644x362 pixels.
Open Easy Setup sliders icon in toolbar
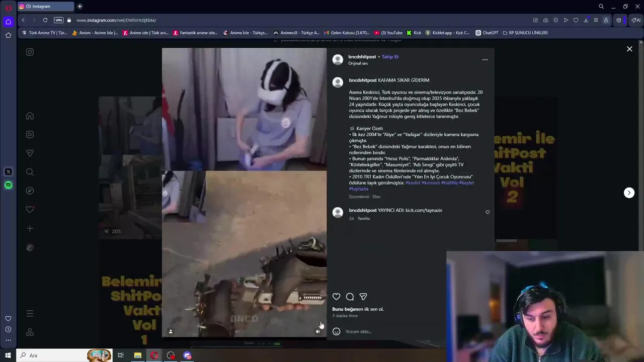tap(596, 20)
